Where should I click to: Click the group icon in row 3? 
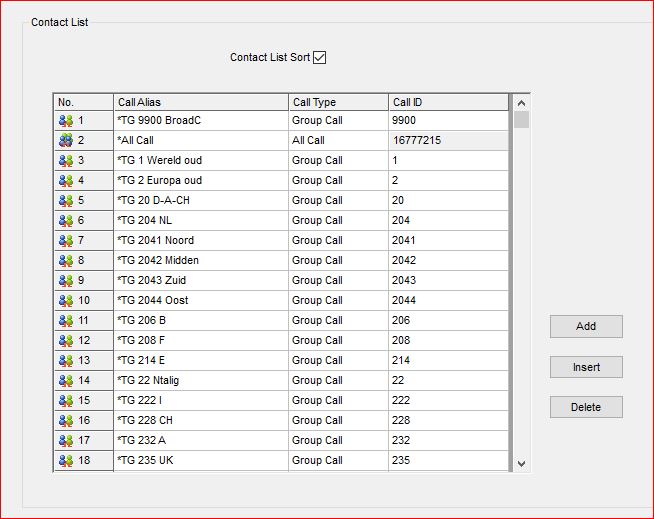coord(66,161)
